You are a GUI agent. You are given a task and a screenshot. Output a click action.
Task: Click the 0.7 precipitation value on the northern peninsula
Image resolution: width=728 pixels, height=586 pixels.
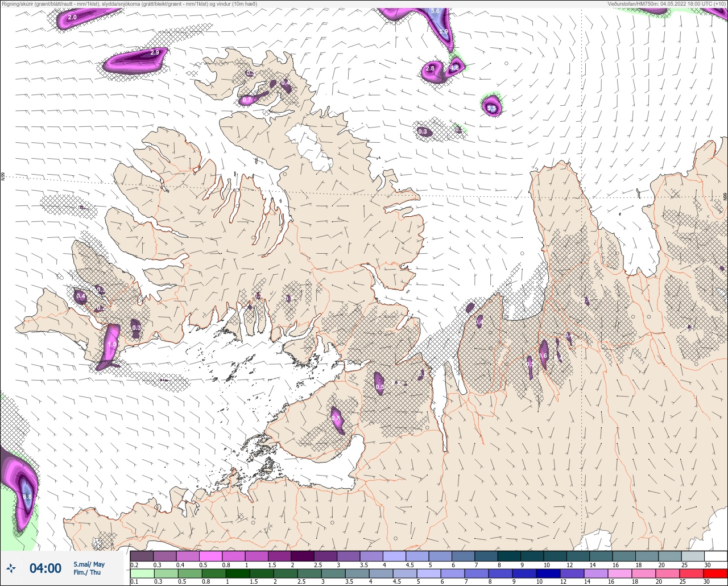[247, 100]
